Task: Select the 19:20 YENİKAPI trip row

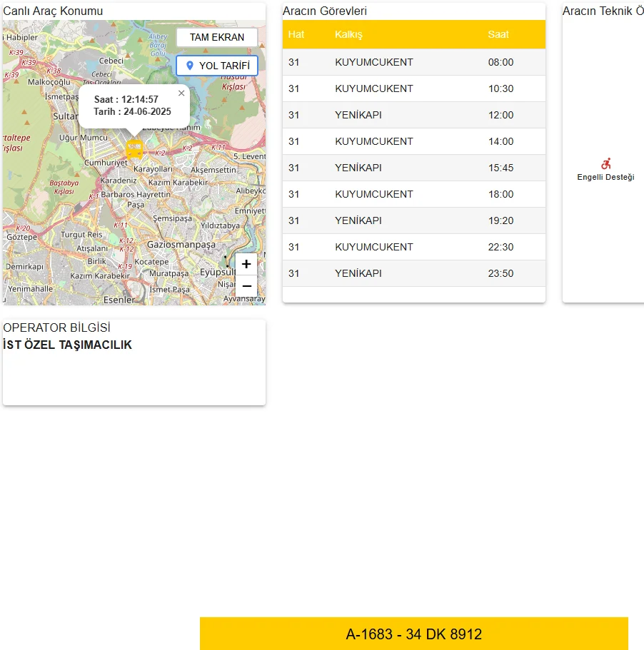Action: point(413,220)
